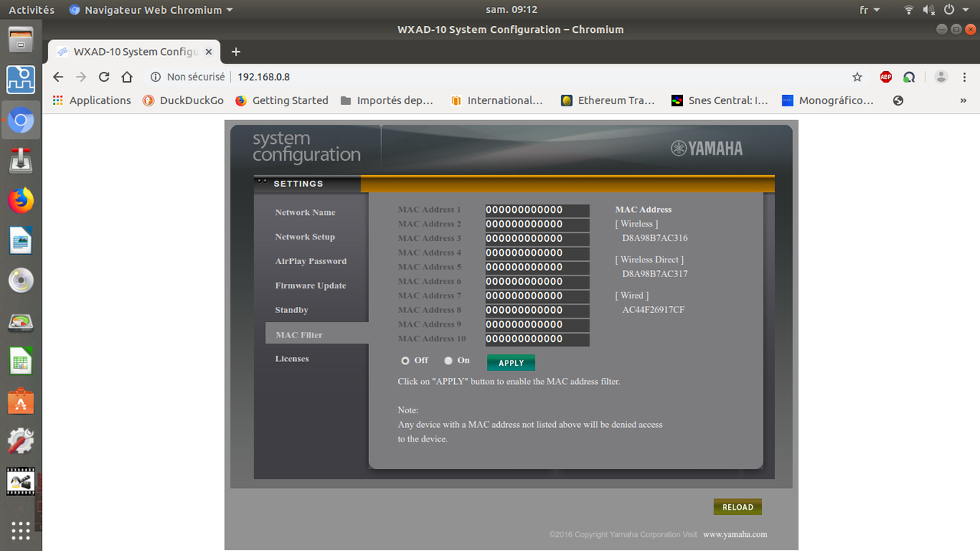Click the MAC Address 2 input field
Image resolution: width=980 pixels, height=551 pixels.
pos(537,224)
